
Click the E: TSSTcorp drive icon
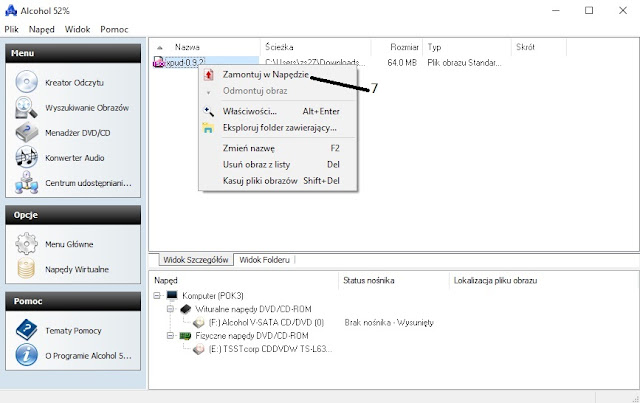point(199,349)
